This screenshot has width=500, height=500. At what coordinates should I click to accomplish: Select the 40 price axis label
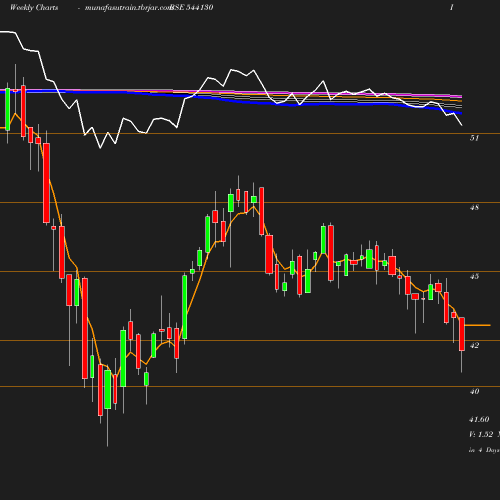coord(474,391)
